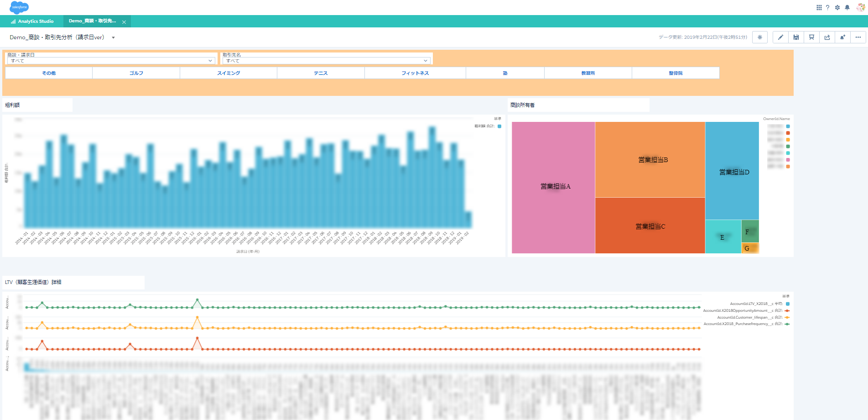Toggle the フィットネス filter button
868x420 pixels.
(415, 73)
